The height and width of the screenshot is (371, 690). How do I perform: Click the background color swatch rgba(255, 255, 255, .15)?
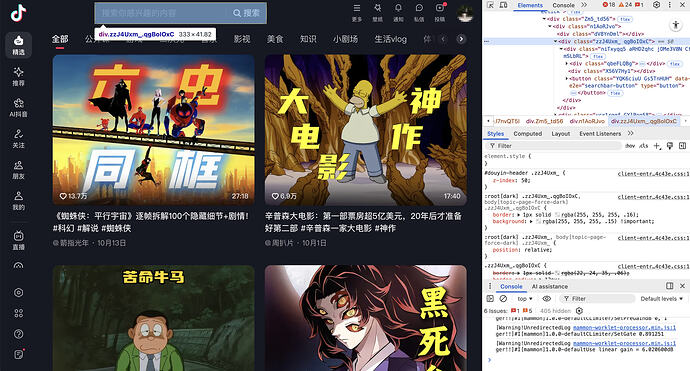click(x=538, y=221)
